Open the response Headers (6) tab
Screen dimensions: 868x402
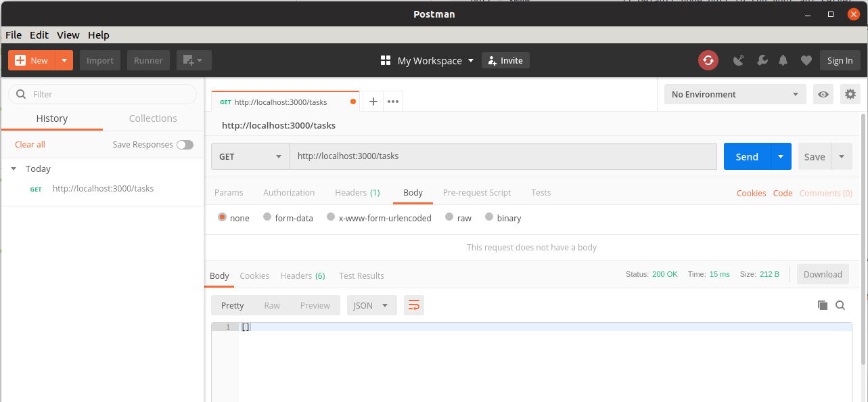click(303, 275)
